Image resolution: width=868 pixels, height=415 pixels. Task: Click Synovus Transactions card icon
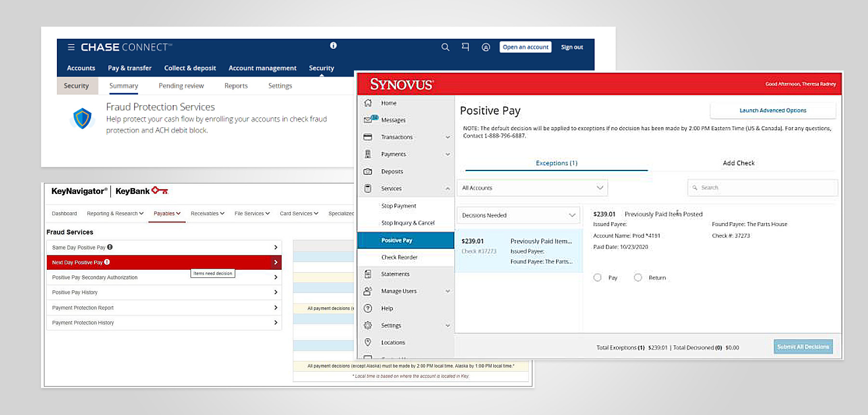point(368,137)
